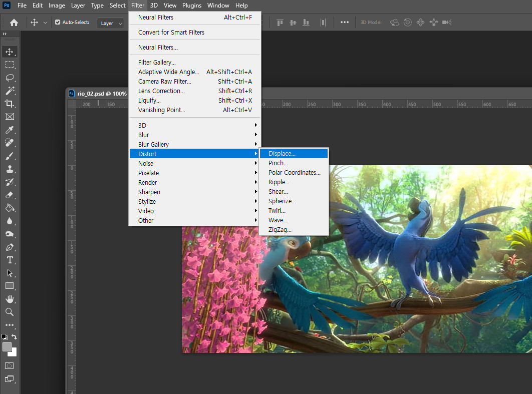Reset default foreground and background colors

tap(5, 337)
